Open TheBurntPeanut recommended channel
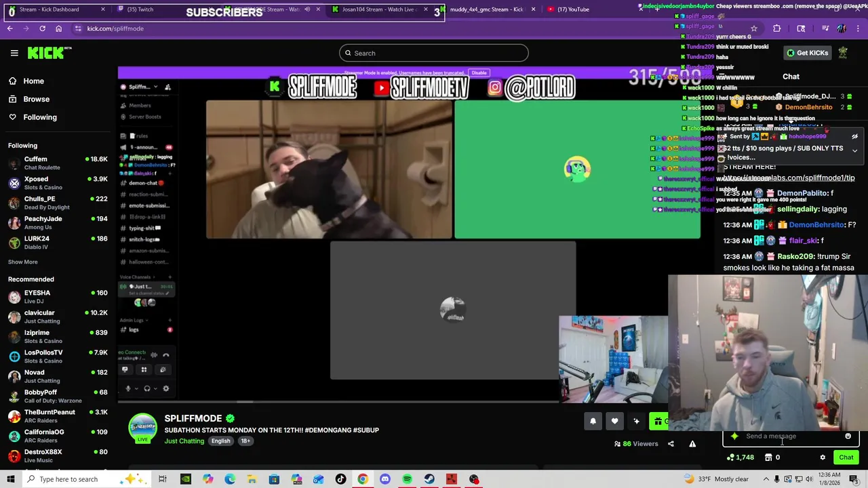The height and width of the screenshot is (488, 868). click(x=58, y=415)
